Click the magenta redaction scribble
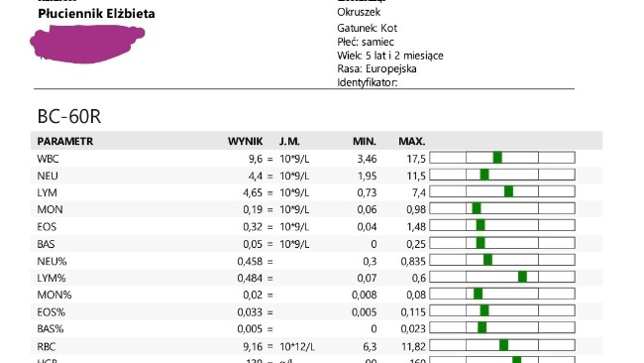The width and height of the screenshot is (644, 363). point(87,44)
